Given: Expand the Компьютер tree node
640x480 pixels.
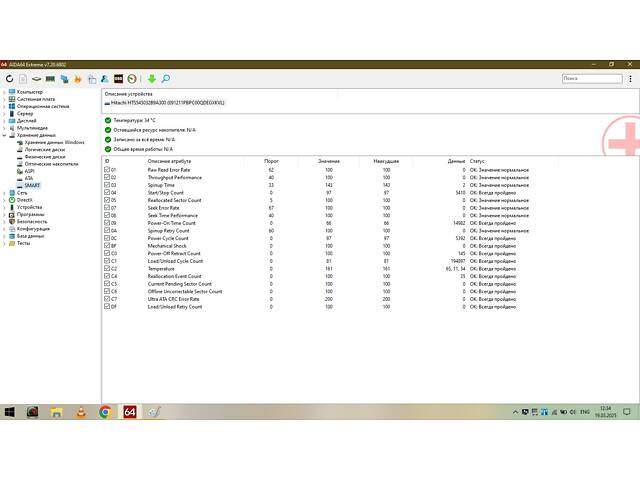Looking at the screenshot, I should [4, 92].
